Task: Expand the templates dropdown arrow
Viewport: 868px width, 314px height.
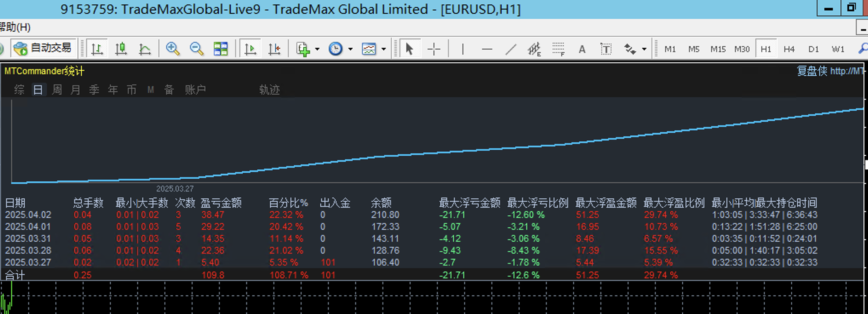Action: point(384,49)
